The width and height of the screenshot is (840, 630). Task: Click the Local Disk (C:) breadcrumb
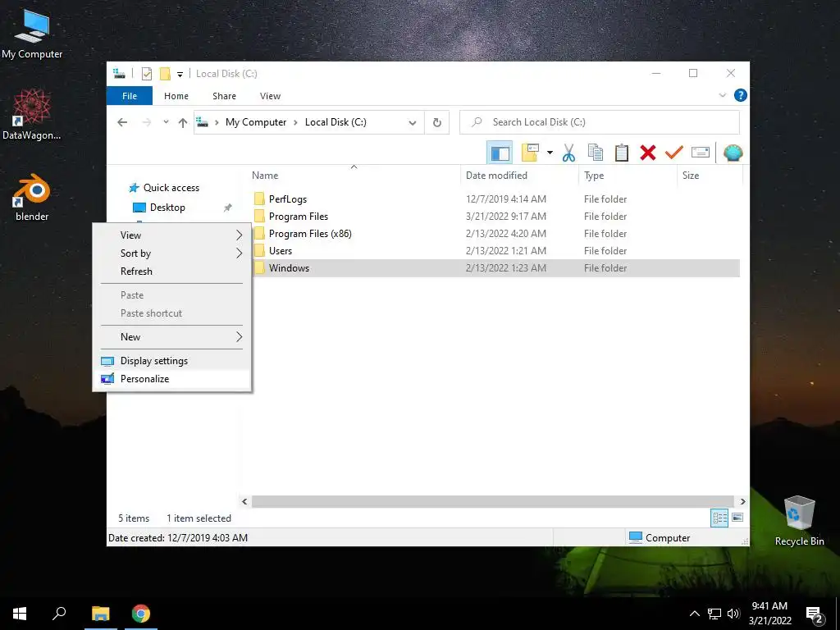click(x=336, y=122)
